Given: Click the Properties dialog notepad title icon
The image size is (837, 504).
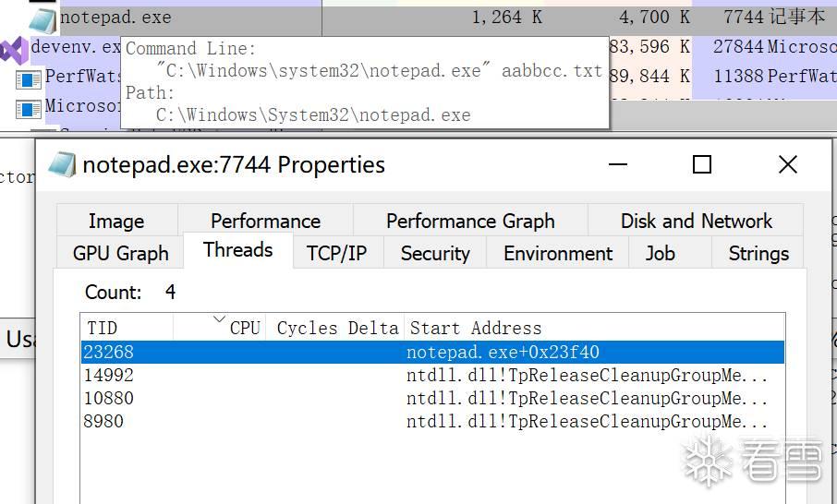Looking at the screenshot, I should click(62, 165).
